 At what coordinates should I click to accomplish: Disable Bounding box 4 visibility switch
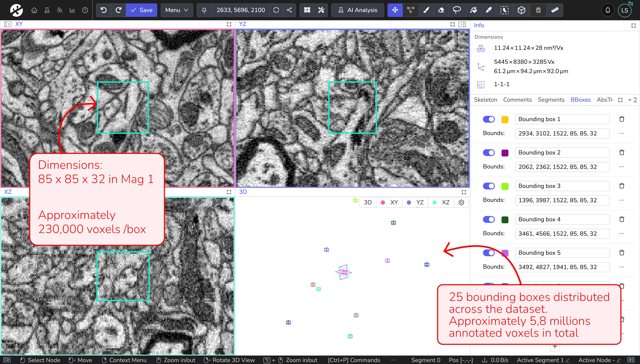(489, 219)
